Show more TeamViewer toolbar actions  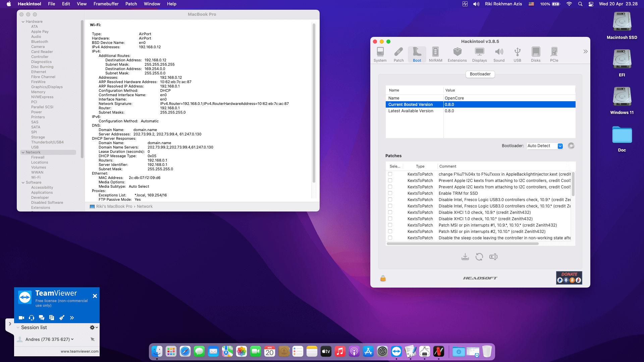pyautogui.click(x=72, y=318)
